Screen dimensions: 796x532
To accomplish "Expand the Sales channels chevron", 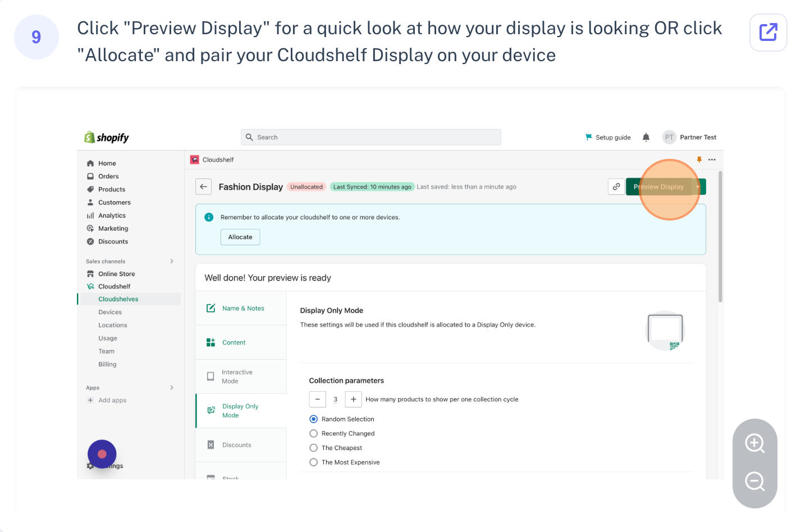I will pyautogui.click(x=172, y=261).
